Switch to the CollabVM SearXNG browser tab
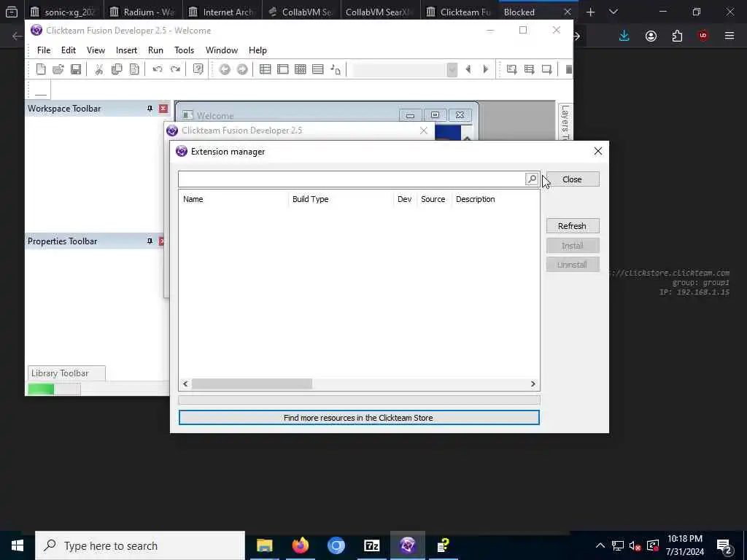This screenshot has height=560, width=747. 379,12
